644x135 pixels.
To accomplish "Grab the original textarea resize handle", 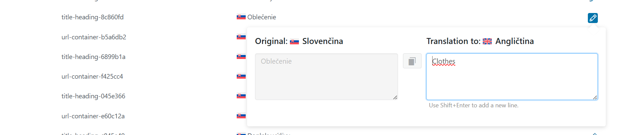I will click(395, 97).
